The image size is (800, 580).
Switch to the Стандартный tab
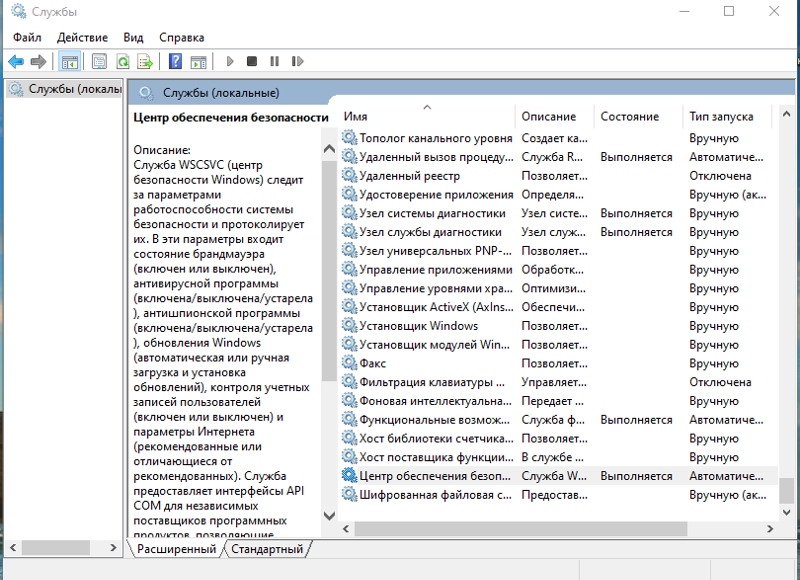(x=267, y=549)
